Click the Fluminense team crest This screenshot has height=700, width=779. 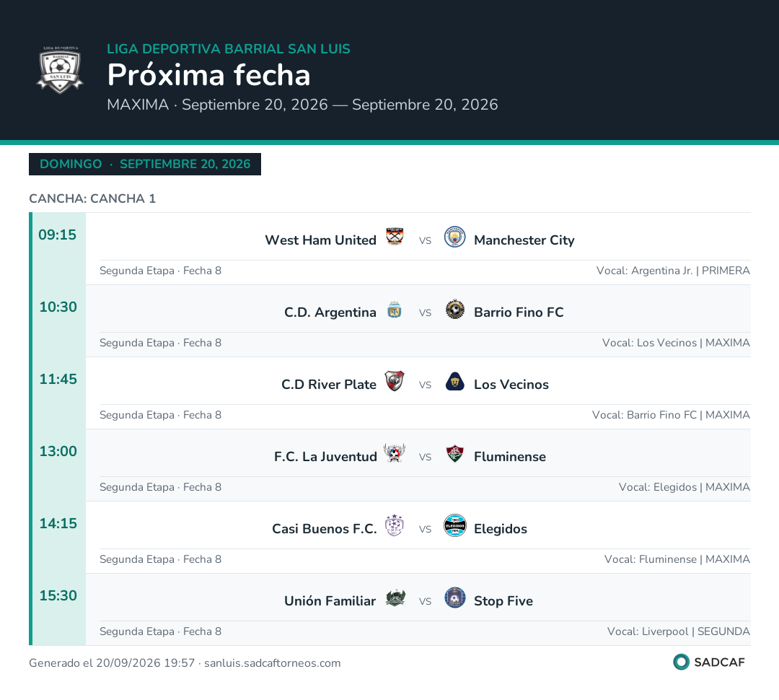pos(454,453)
